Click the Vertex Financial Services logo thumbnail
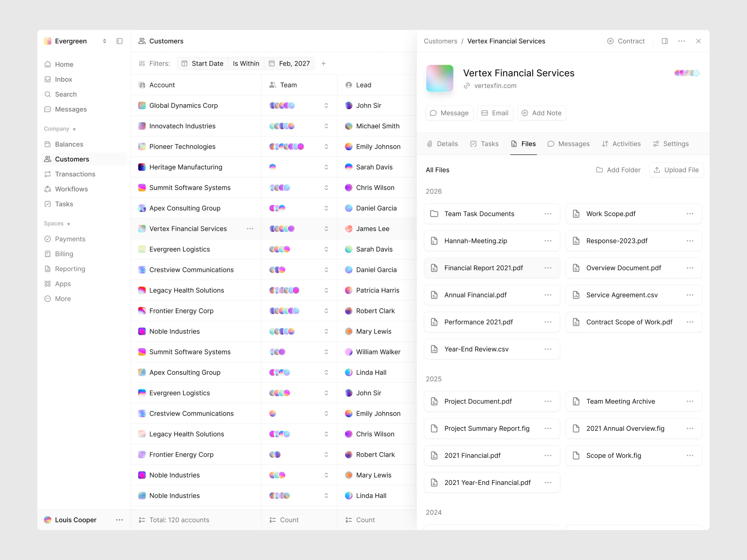Image resolution: width=747 pixels, height=560 pixels. (440, 78)
